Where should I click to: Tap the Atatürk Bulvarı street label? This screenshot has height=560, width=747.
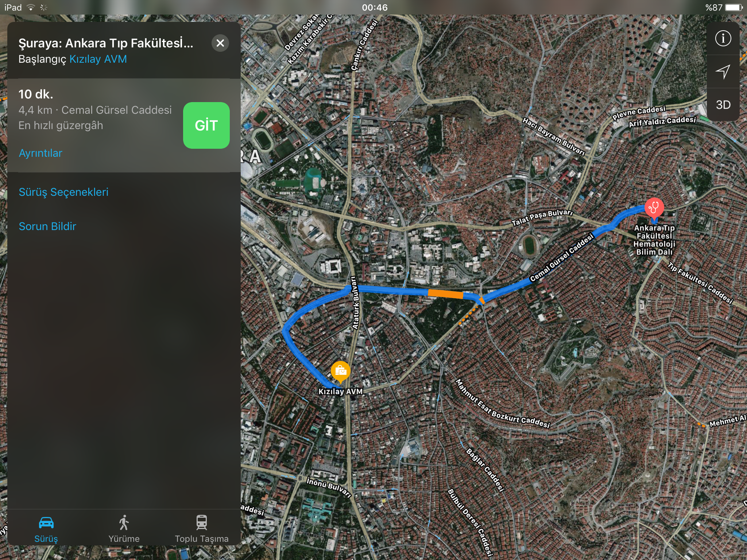pos(355,303)
